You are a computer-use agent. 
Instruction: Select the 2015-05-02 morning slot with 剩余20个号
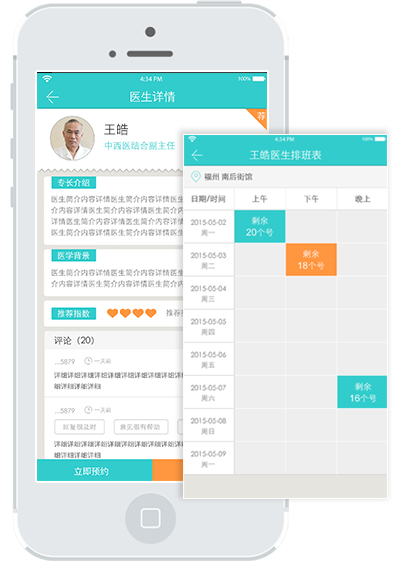click(260, 226)
